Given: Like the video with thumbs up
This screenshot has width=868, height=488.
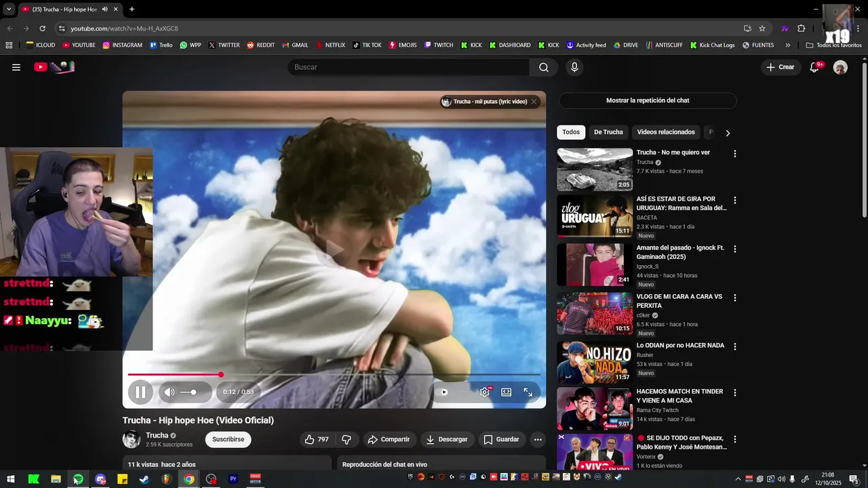Looking at the screenshot, I should click(x=317, y=439).
